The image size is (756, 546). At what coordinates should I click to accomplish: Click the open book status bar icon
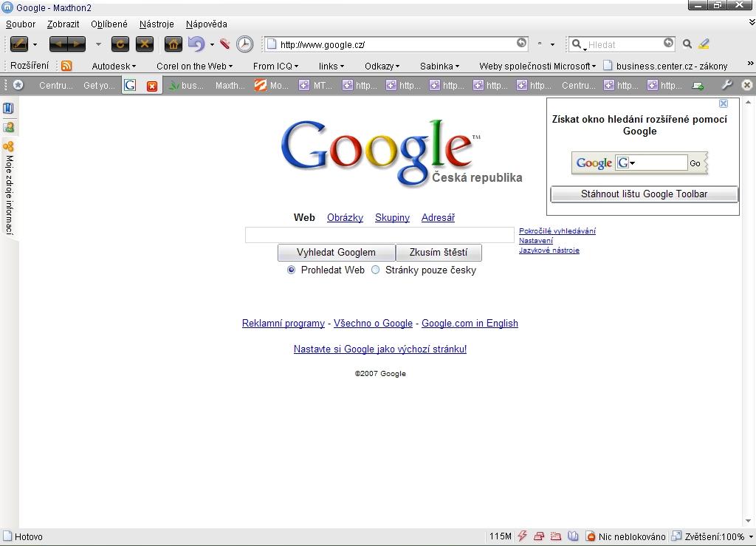(573, 536)
